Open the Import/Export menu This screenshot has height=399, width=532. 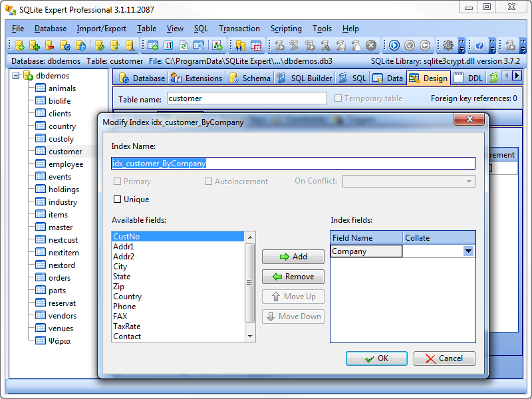(x=102, y=29)
